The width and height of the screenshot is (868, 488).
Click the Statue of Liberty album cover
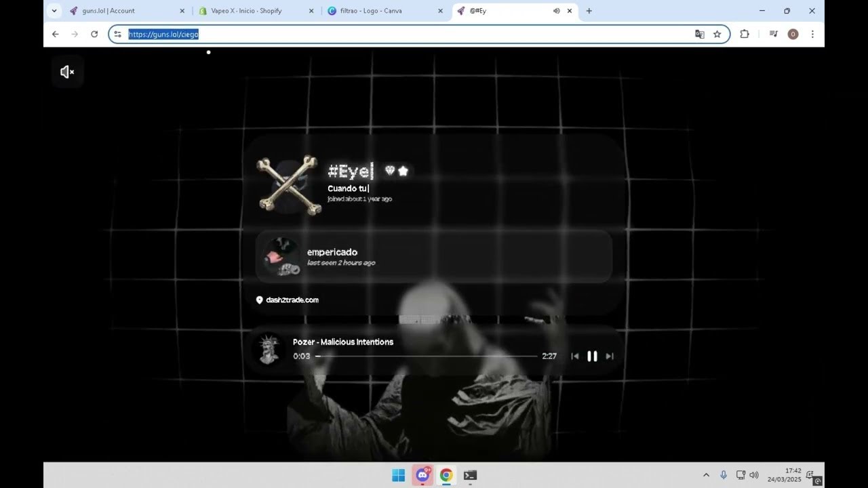point(269,349)
